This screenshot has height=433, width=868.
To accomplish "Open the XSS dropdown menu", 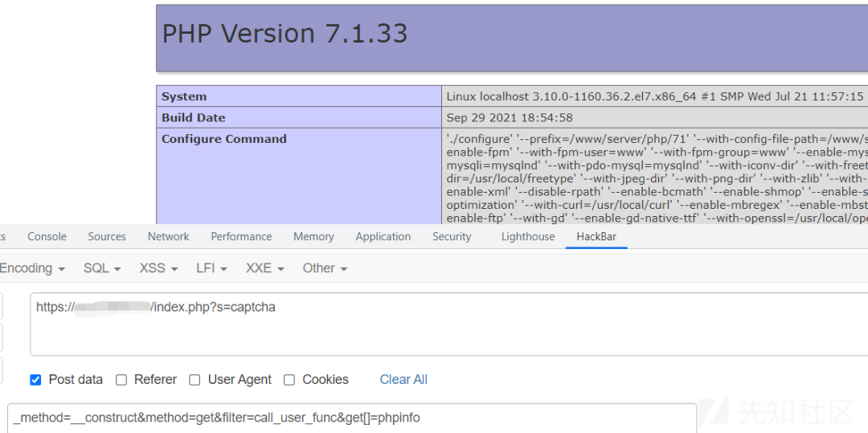I will tap(158, 268).
